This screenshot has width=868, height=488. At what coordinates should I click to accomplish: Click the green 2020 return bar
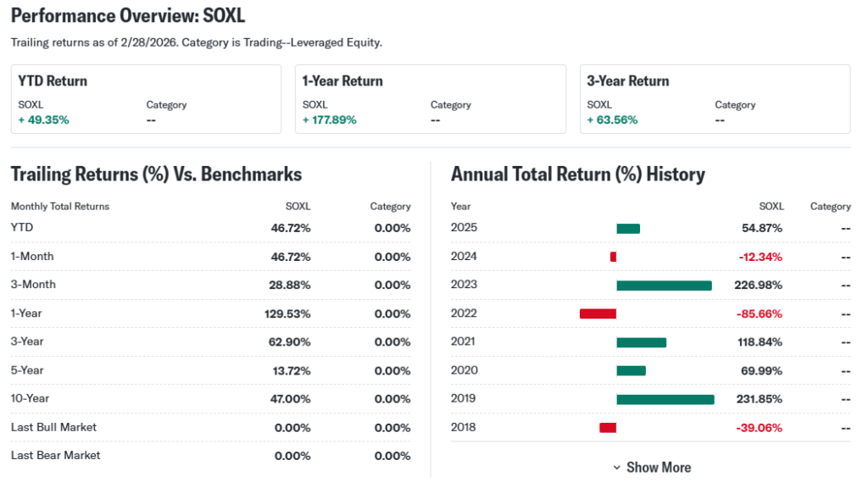click(631, 370)
